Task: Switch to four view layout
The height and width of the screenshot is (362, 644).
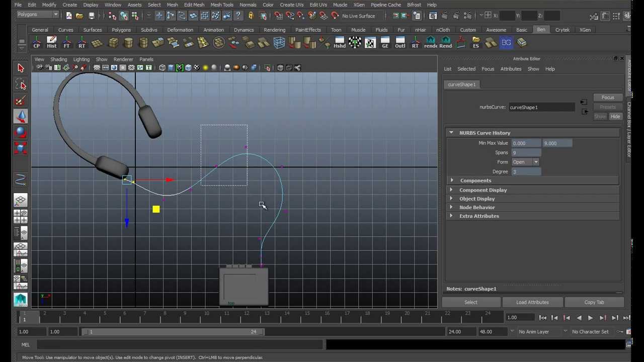Action: point(21,217)
